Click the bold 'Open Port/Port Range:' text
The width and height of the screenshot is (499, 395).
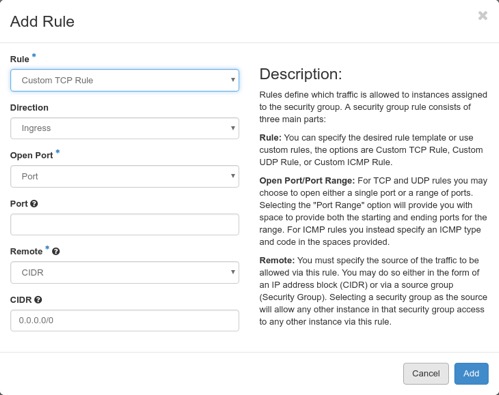pos(307,181)
